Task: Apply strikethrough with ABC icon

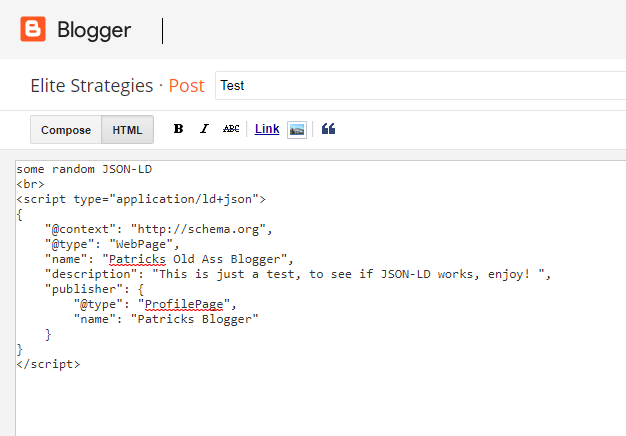Action: point(231,129)
